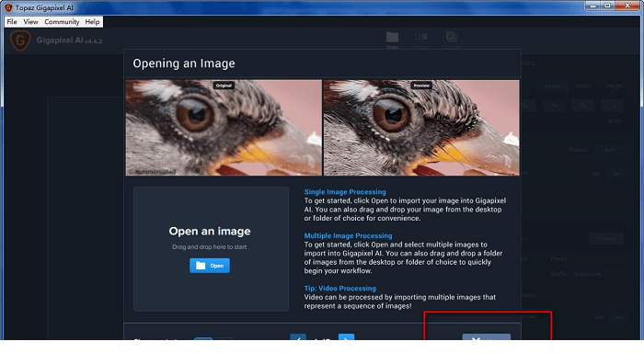Screen dimensions: 644x353
Task: Click the Open folder icon in the top toolbar
Action: [392, 39]
